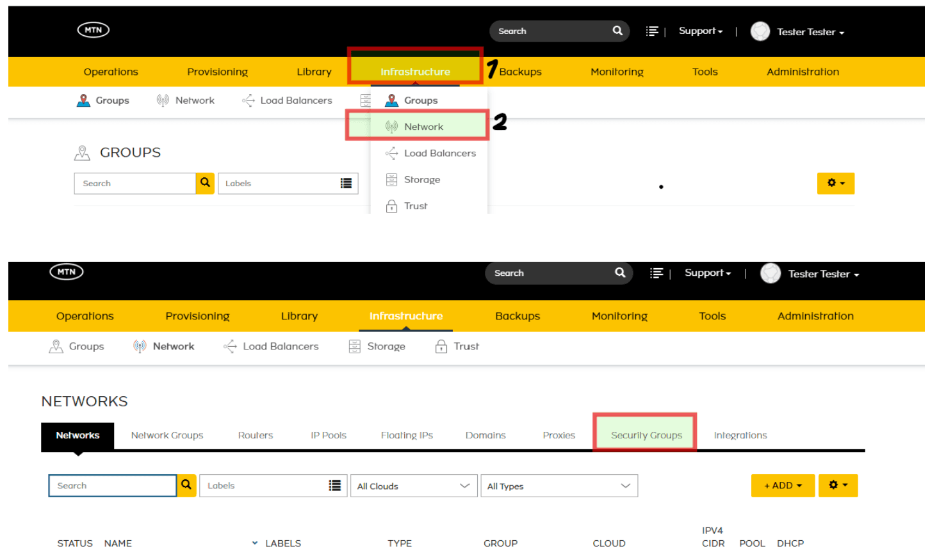
Task: Expand Support menu on the Networks page
Action: pos(708,273)
